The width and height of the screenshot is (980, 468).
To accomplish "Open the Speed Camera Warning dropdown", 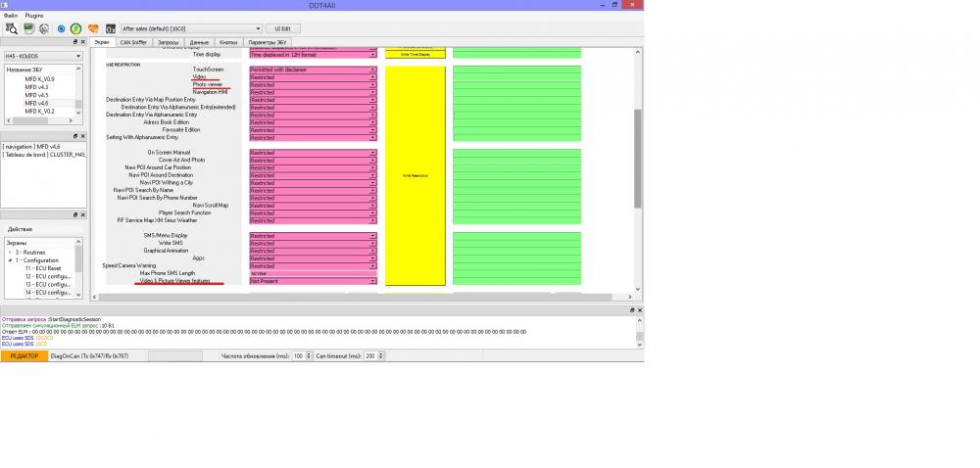I will 314,266.
